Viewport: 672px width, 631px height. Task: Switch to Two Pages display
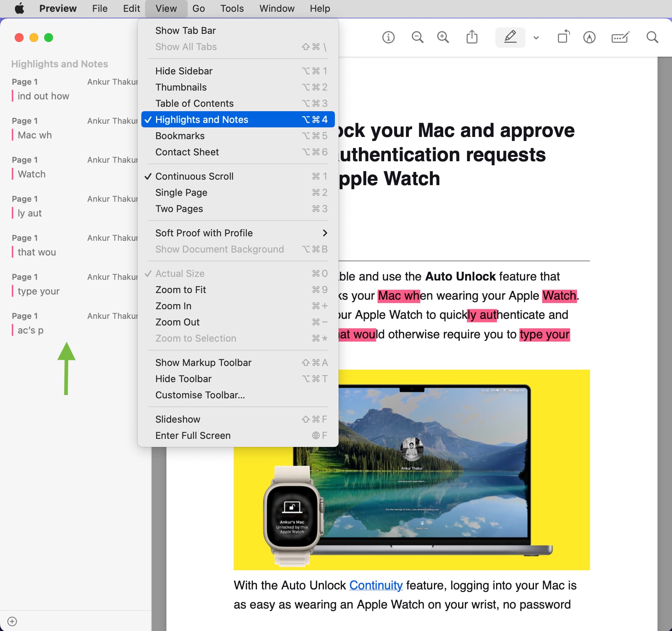(238, 209)
